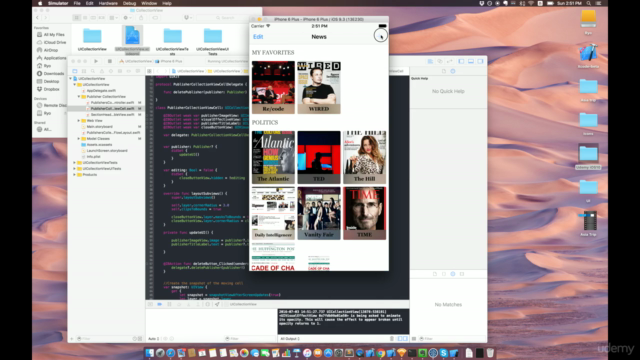Tap The Hill publisher cell
Image resolution: width=640 pixels, height=360 pixels.
tap(364, 157)
